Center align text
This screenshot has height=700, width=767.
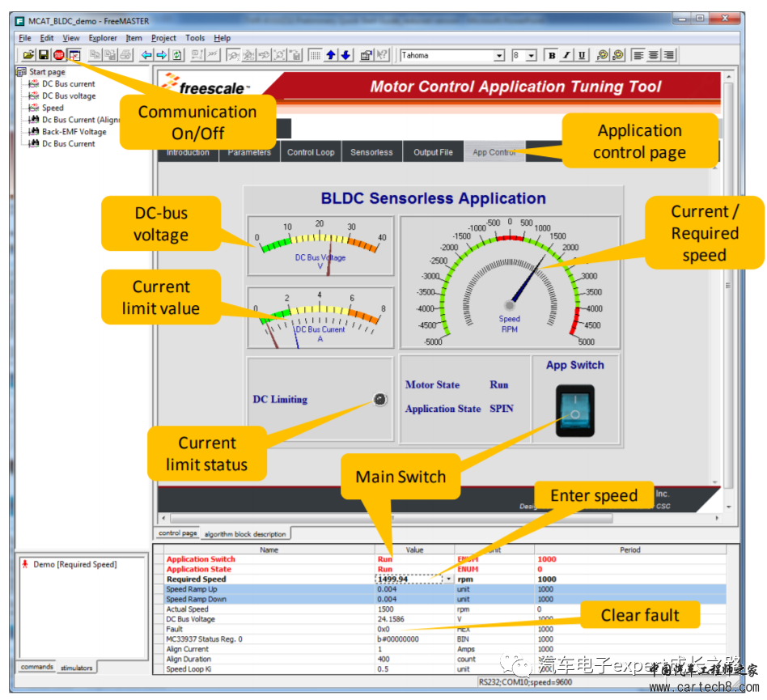[x=654, y=55]
